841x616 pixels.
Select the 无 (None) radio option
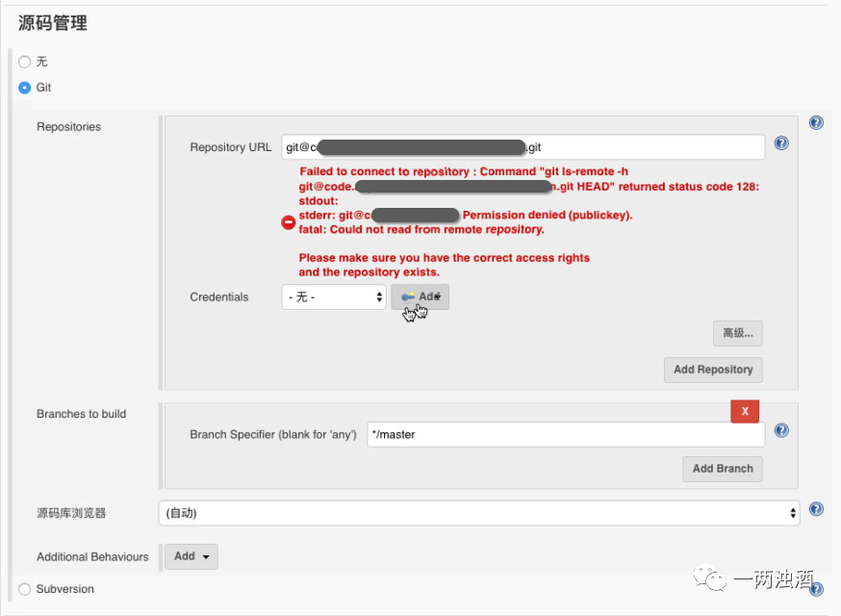click(x=25, y=62)
